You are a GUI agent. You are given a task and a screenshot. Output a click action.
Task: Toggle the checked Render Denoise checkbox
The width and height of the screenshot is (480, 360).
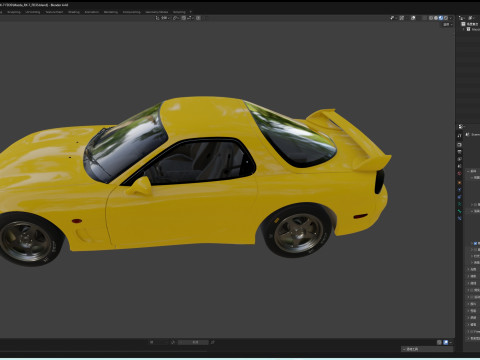pyautogui.click(x=475, y=243)
